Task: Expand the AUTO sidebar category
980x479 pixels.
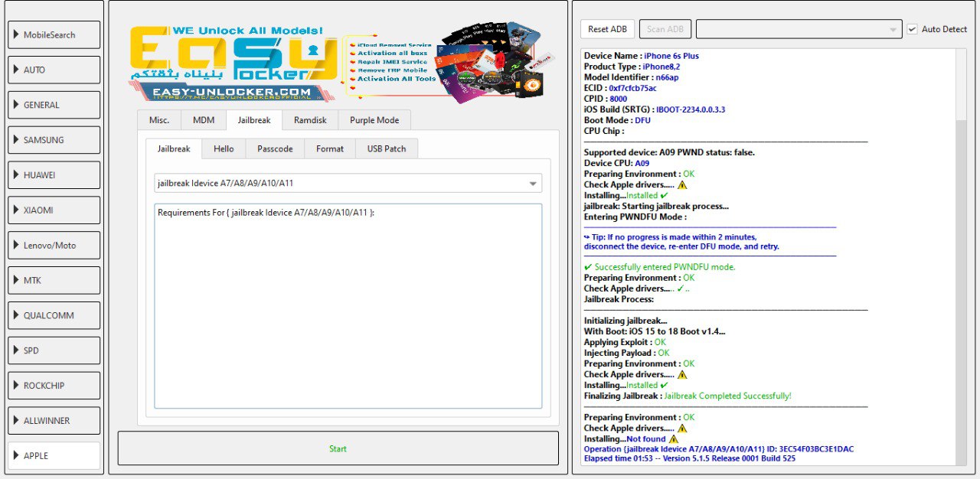Action: [x=54, y=70]
